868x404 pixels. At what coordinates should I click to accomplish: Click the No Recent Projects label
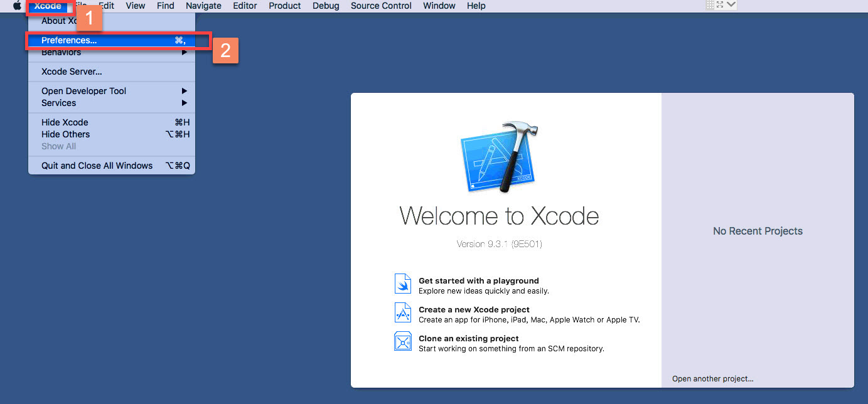point(758,231)
